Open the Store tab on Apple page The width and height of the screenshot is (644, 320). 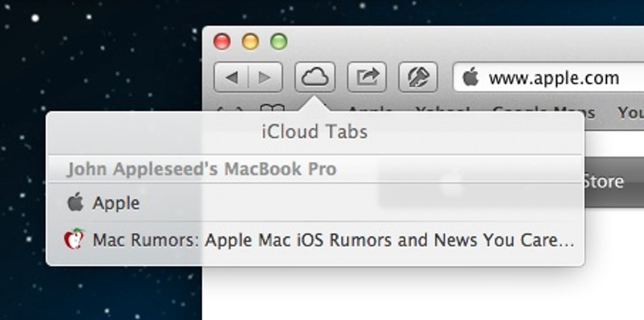(x=604, y=181)
